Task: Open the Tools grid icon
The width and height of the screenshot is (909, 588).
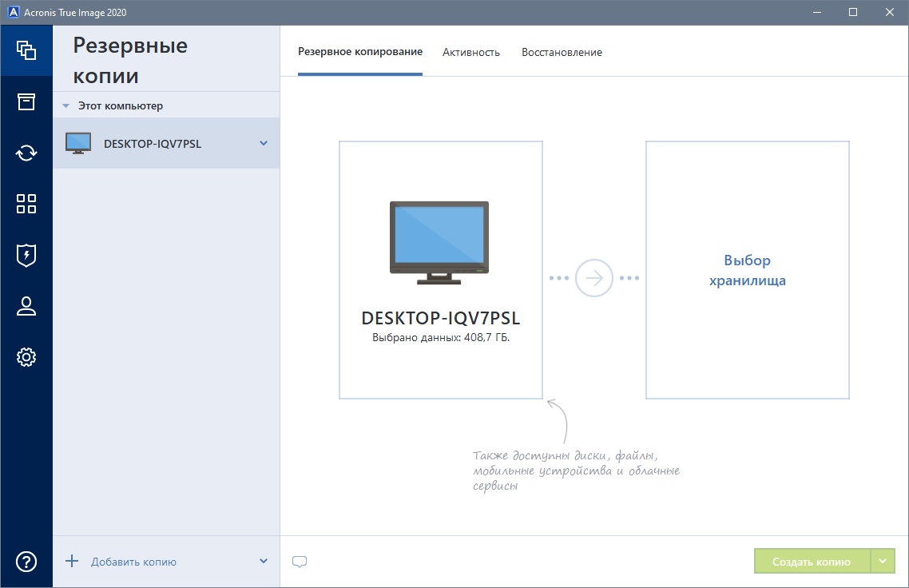Action: [26, 204]
